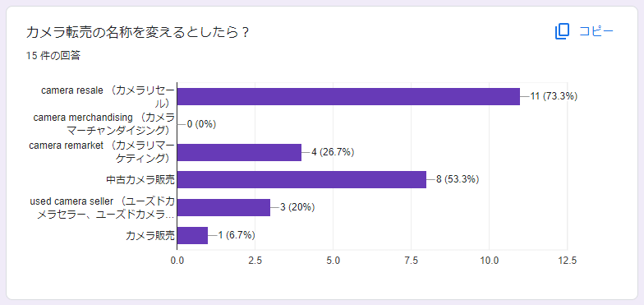
Task: Click the 8 (53.3%) data label
Action: coord(458,179)
